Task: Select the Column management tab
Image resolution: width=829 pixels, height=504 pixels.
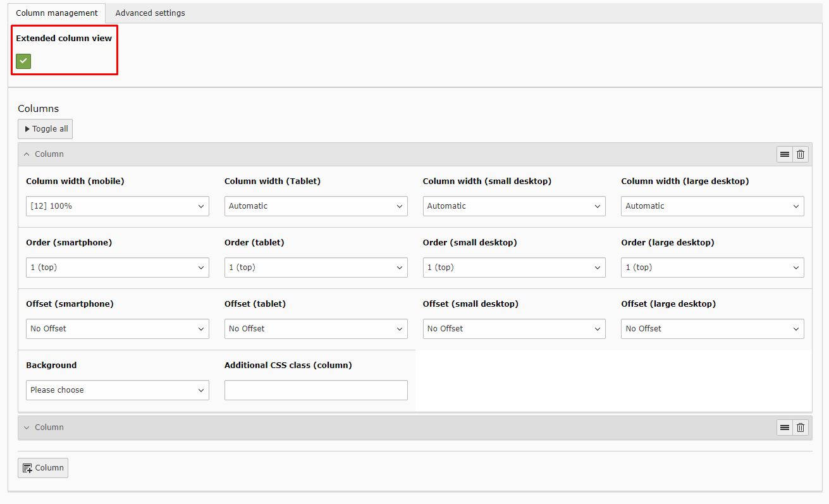Action: [57, 13]
